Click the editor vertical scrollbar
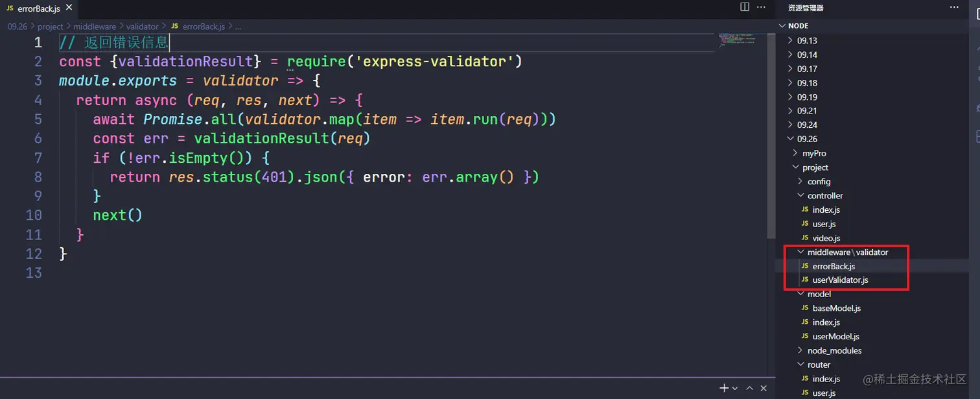Screen dimensions: 980x399 (771, 136)
